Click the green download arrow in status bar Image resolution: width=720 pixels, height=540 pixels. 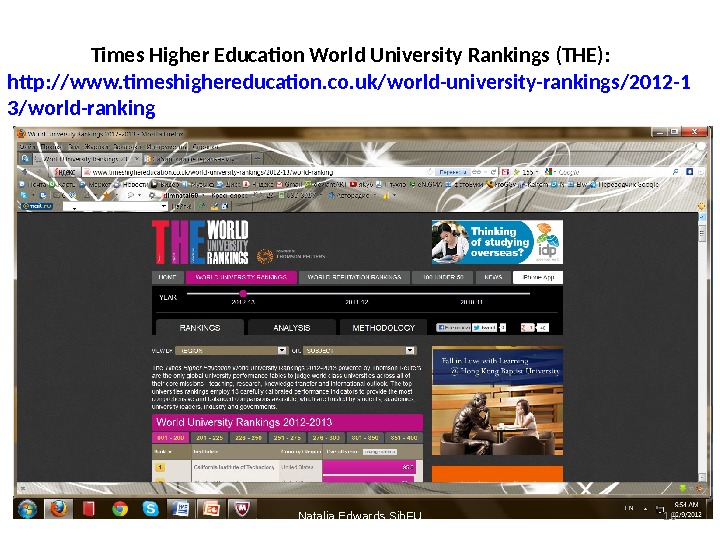[x=683, y=488]
